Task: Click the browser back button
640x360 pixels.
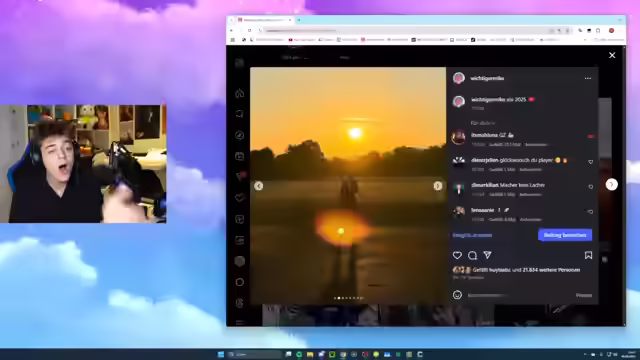Action: (231, 31)
